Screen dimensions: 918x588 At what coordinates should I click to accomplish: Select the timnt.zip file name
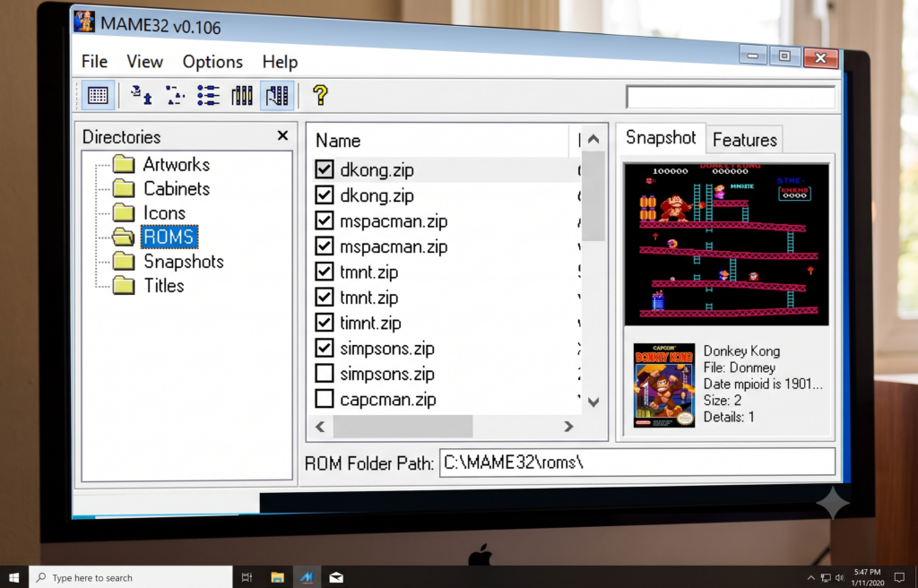(x=370, y=323)
